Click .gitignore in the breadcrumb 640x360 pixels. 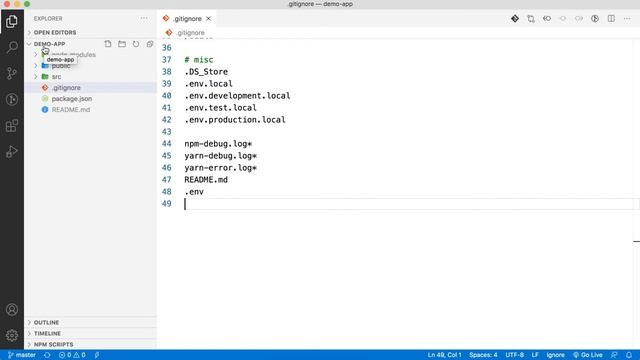tap(191, 33)
